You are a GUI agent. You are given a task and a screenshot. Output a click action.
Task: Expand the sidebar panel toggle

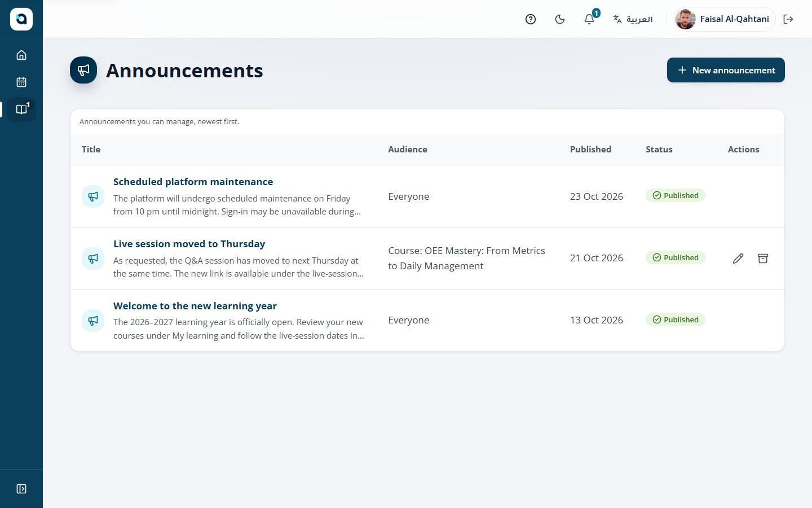click(21, 489)
